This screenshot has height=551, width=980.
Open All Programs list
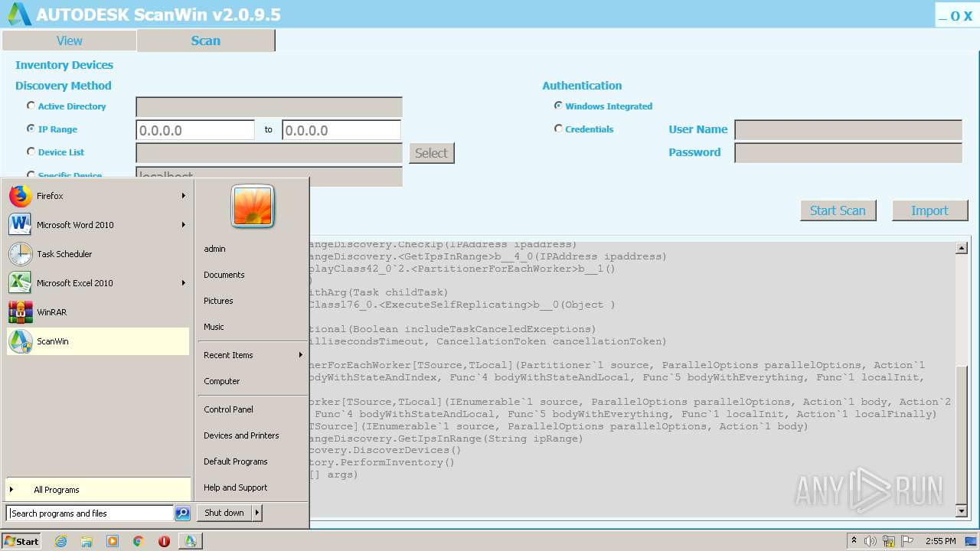[x=97, y=490]
